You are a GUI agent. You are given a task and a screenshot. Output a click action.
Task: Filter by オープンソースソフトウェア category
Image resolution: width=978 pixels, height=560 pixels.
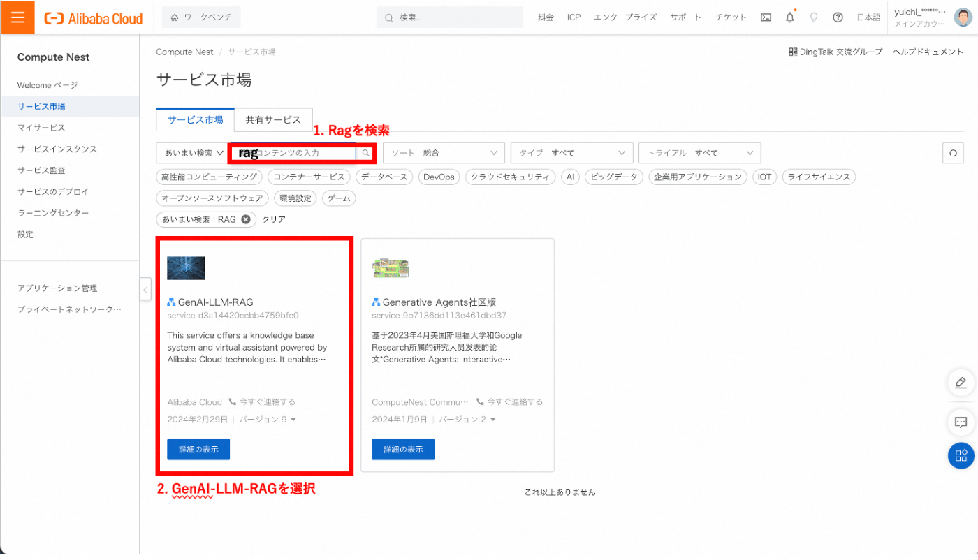[x=212, y=198]
